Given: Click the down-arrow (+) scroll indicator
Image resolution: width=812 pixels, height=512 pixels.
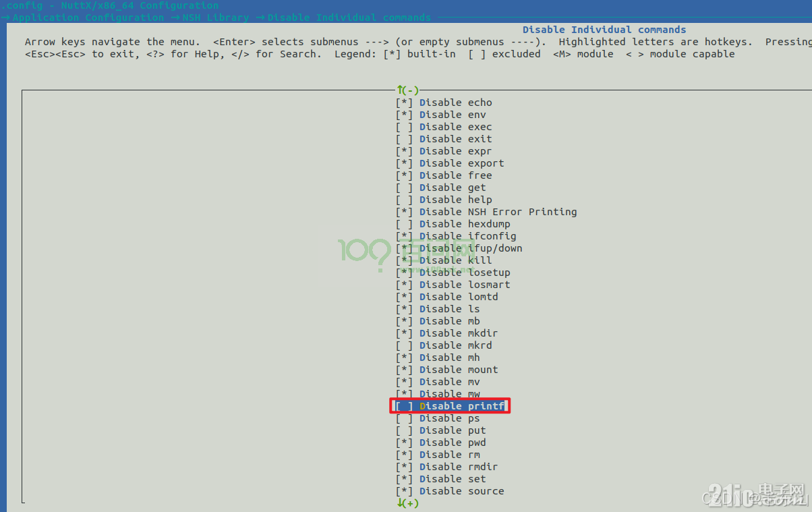Looking at the screenshot, I should [408, 503].
